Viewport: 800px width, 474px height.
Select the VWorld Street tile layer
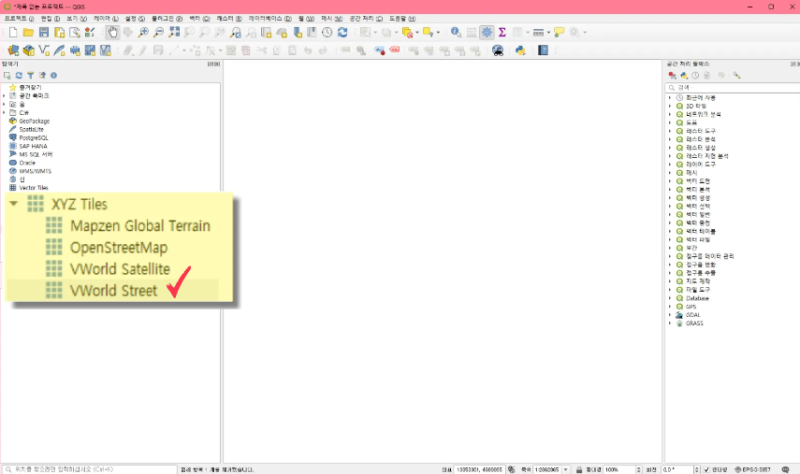(x=113, y=290)
